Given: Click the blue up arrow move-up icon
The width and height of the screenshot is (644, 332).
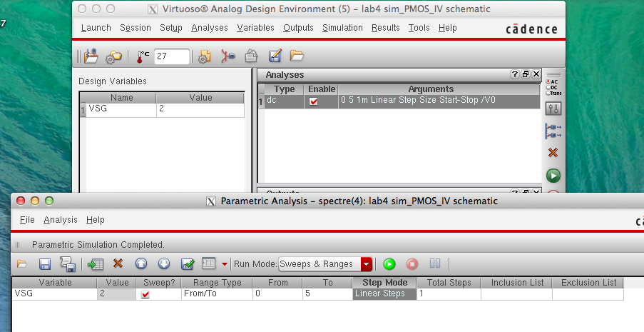Looking at the screenshot, I should point(141,263).
